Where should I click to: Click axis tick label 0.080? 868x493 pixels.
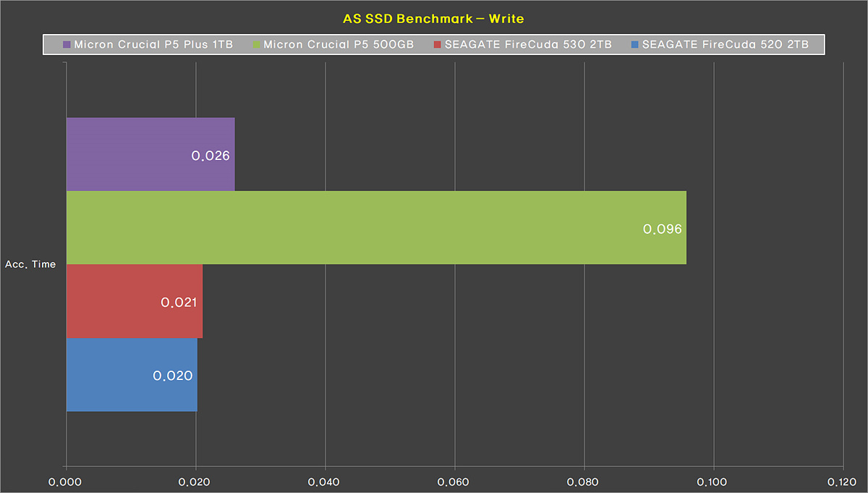coord(584,481)
